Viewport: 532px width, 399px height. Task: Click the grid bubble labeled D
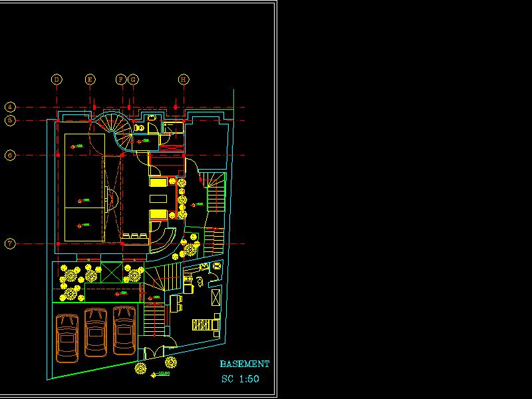click(57, 80)
